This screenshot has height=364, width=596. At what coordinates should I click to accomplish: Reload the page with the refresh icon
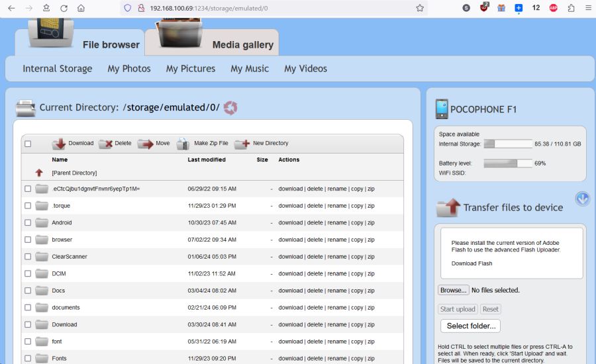tap(64, 8)
